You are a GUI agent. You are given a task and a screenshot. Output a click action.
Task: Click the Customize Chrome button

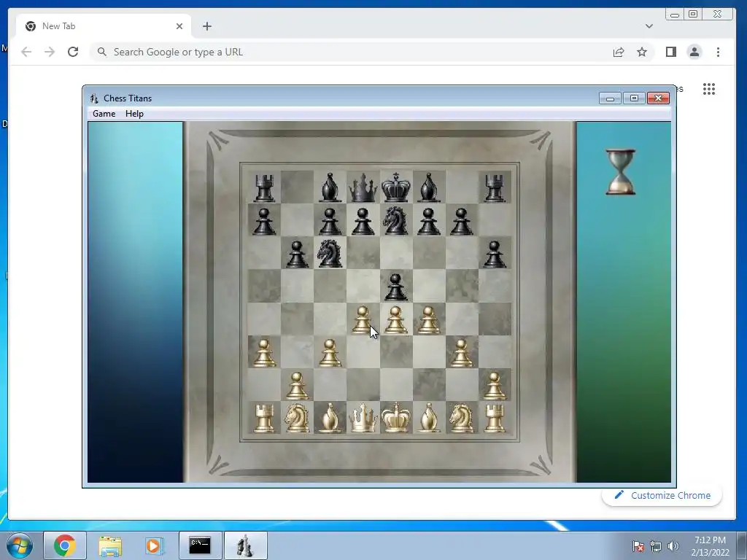(662, 495)
